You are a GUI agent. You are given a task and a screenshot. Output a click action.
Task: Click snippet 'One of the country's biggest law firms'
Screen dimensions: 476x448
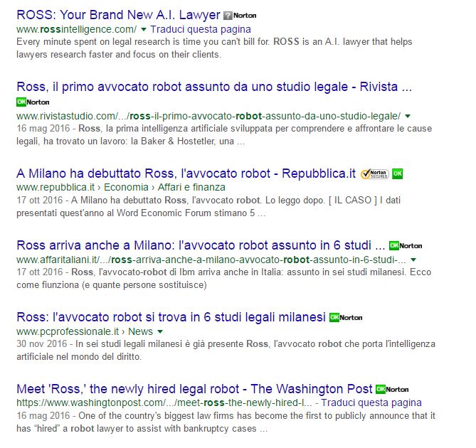point(226,422)
